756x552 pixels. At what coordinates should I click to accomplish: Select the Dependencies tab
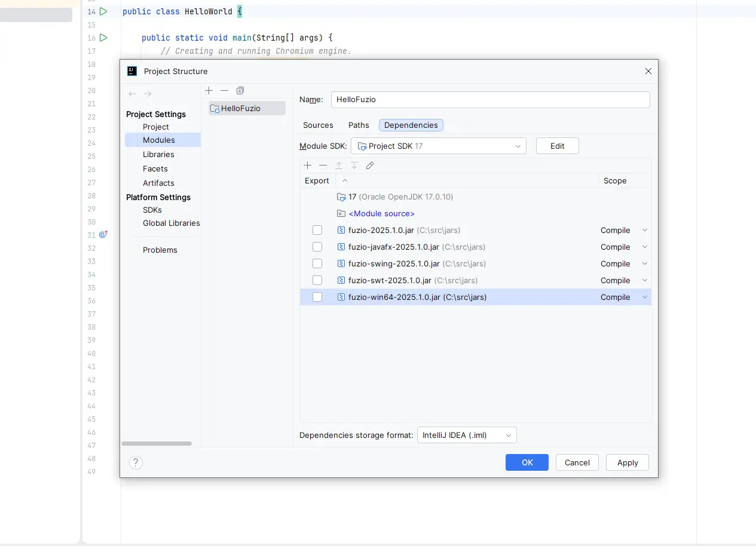pos(411,125)
